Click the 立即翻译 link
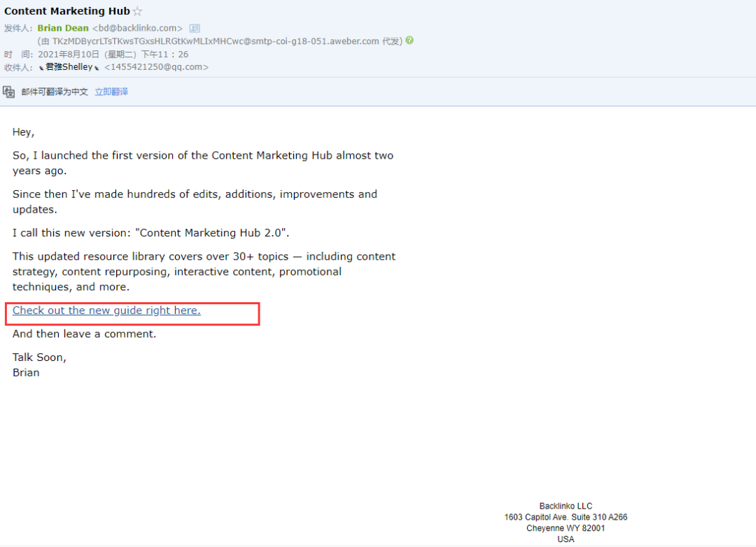 click(111, 92)
